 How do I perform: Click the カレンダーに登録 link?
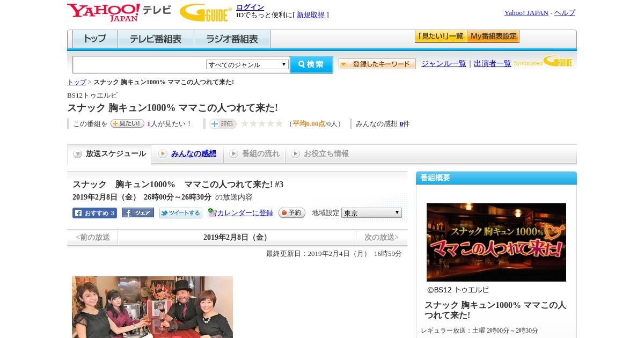coord(245,213)
